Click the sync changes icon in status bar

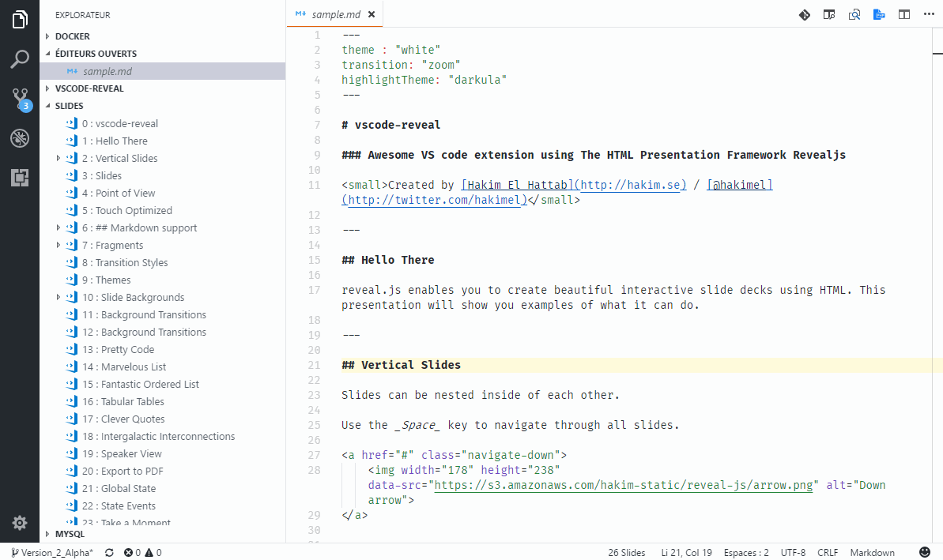pyautogui.click(x=109, y=553)
